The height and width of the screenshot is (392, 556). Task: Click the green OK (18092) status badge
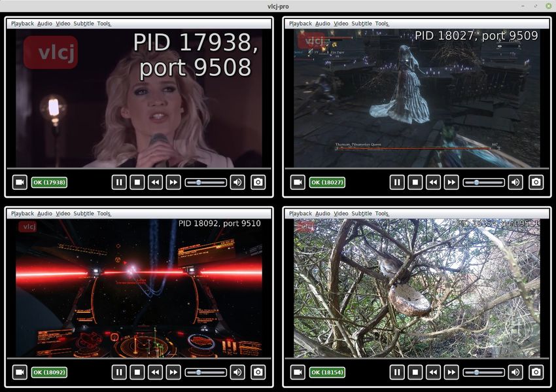49,372
